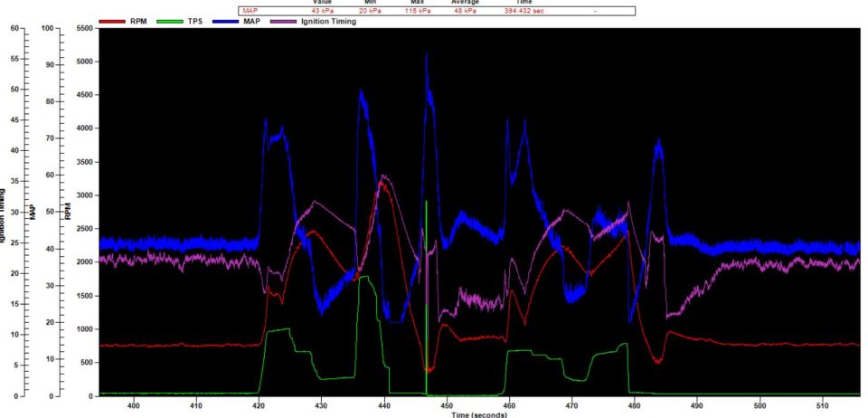Click the 115 kPa maximum value
Image resolution: width=868 pixels, height=418 pixels.
point(417,11)
